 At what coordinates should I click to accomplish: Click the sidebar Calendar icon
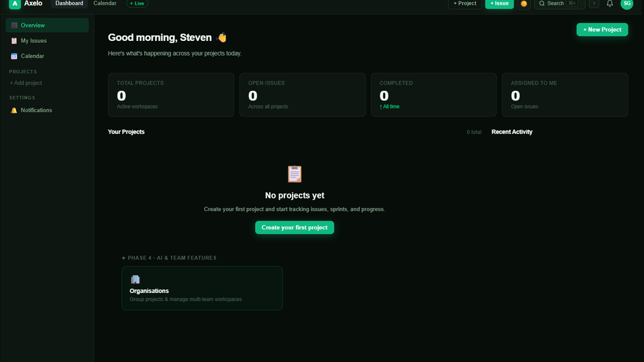point(14,56)
